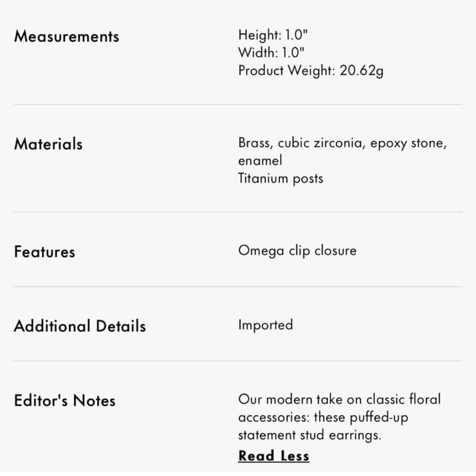Click the Brass, cubic zirconia materials line
The height and width of the screenshot is (476, 476).
click(342, 143)
